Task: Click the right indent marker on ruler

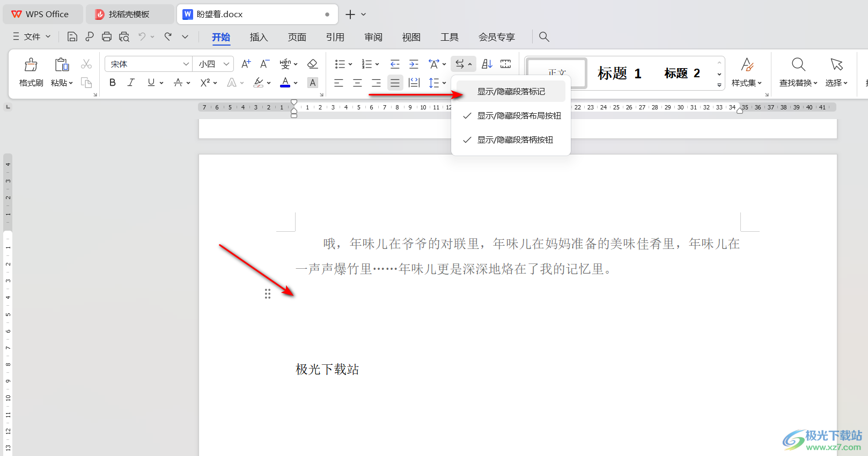Action: tap(740, 111)
